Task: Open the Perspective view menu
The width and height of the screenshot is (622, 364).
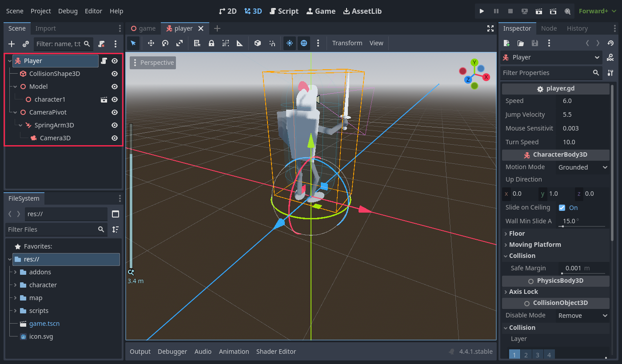Action: (153, 63)
